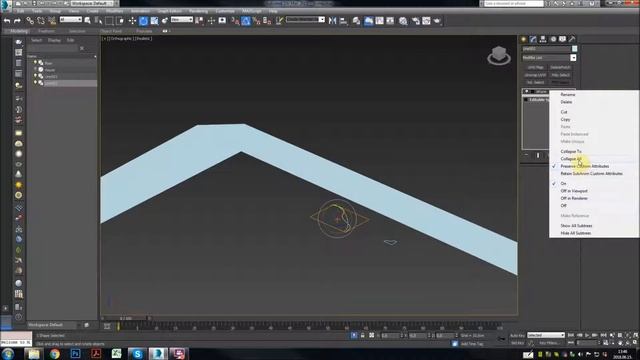Click the Undo arrow in main toolbar

click(x=7, y=20)
